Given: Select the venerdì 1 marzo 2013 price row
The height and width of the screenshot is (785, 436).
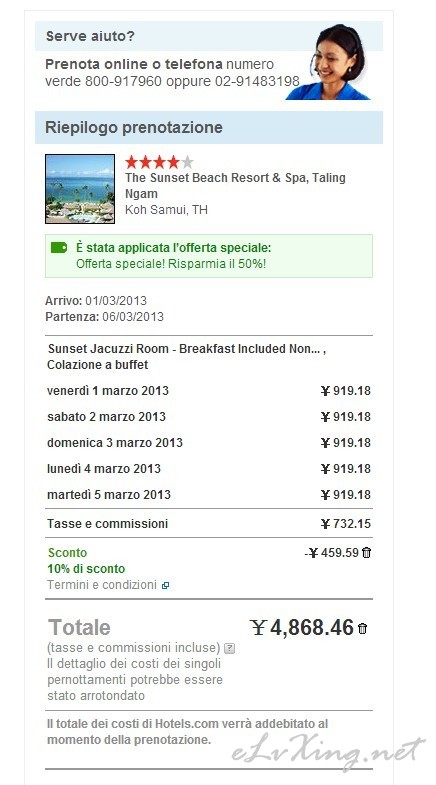Looking at the screenshot, I should [x=209, y=391].
